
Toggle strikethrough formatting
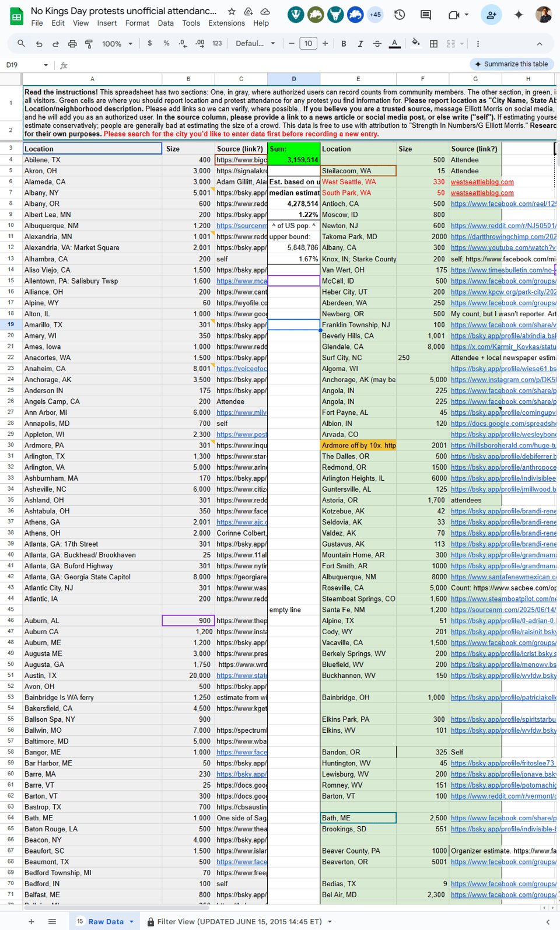pos(377,44)
